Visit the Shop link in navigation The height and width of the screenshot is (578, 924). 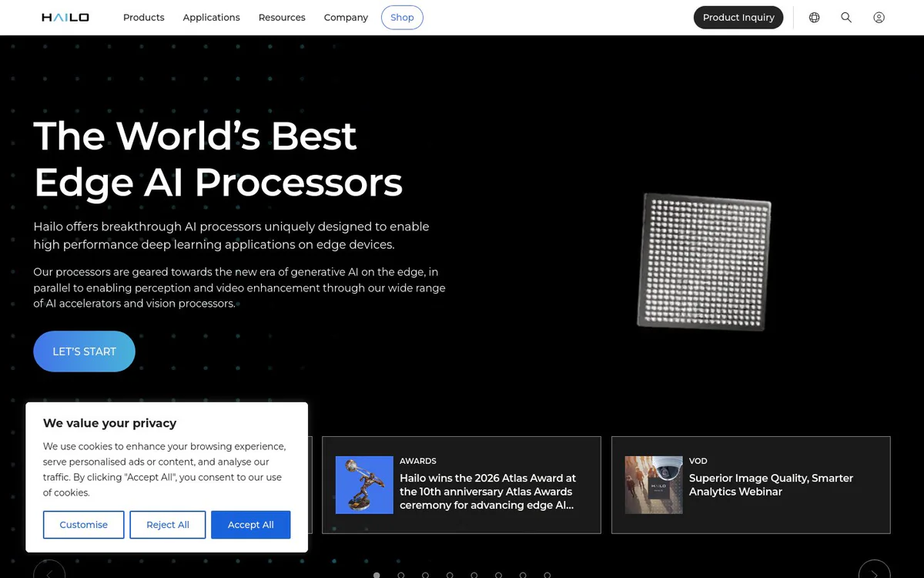(402, 17)
